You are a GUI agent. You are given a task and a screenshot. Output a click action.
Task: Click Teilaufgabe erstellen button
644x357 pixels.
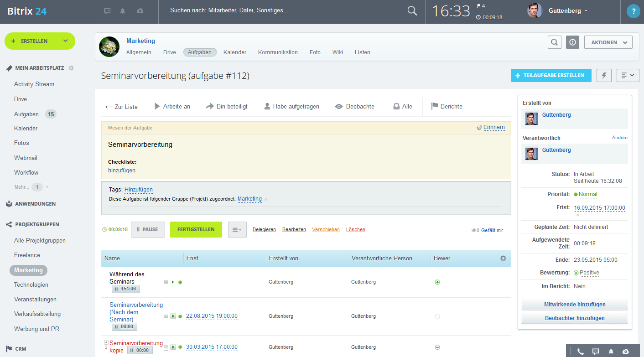(x=551, y=76)
